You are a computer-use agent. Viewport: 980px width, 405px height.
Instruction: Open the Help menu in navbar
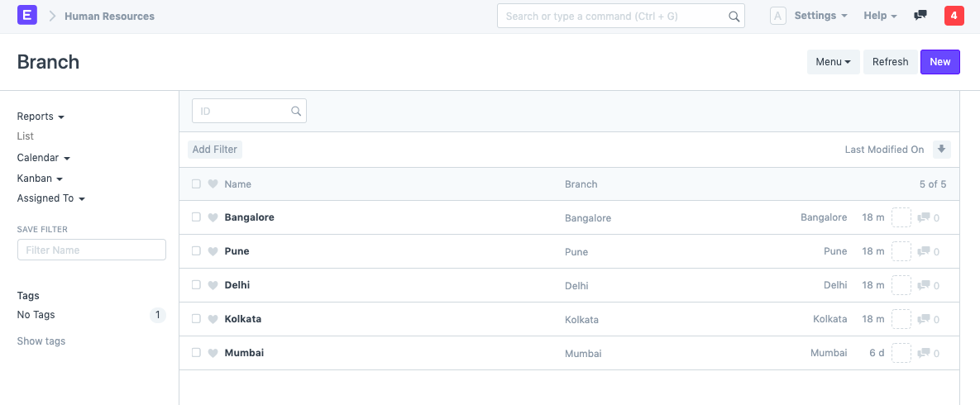[x=880, y=16]
